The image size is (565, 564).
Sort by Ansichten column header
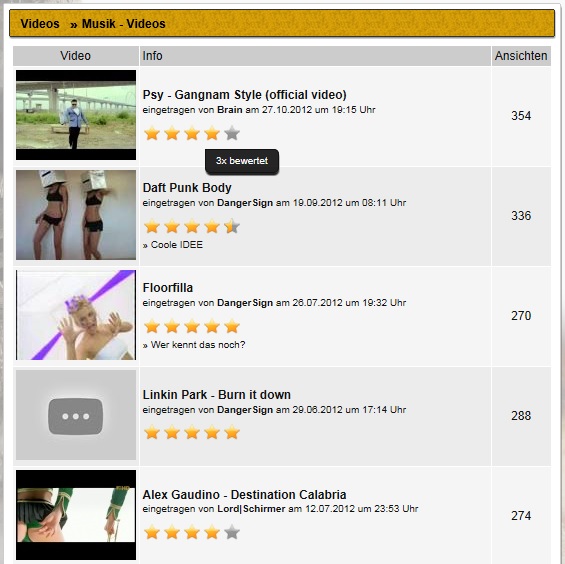[x=521, y=56]
